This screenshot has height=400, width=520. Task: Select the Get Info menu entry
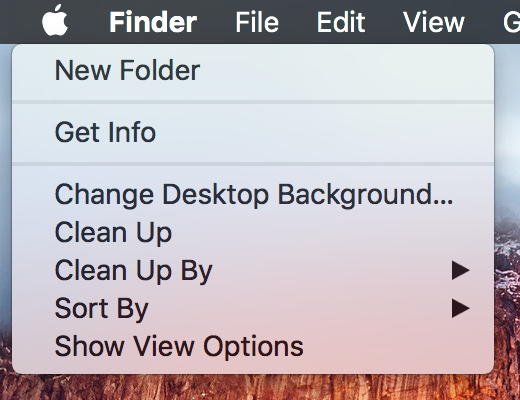pos(253,132)
